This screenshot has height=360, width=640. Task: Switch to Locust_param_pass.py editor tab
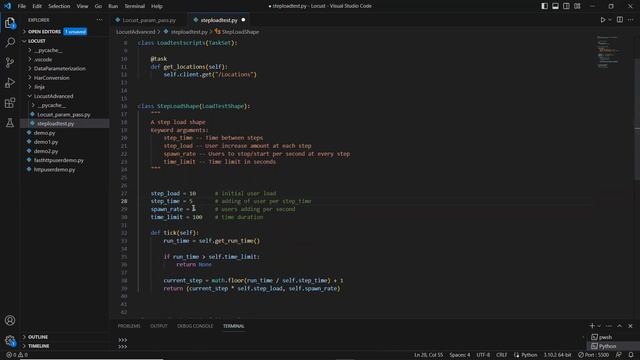pyautogui.click(x=149, y=20)
